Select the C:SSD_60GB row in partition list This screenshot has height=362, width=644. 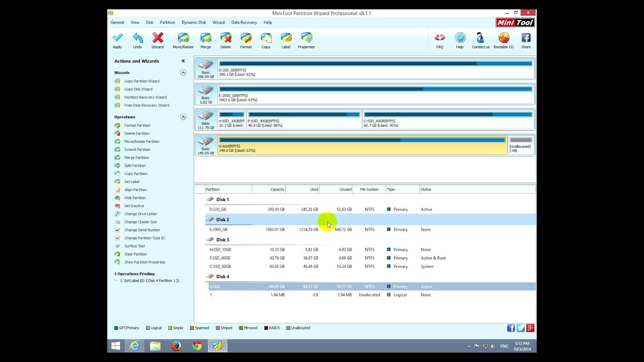[x=370, y=266]
